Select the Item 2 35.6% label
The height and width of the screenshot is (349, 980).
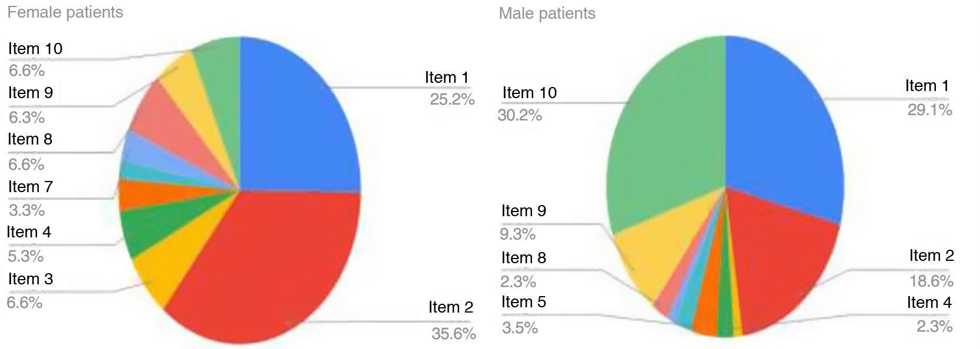pyautogui.click(x=451, y=321)
